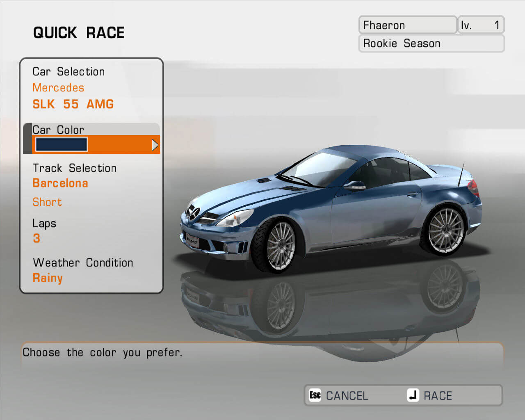
Task: Click the right arrow next to color swatch
Action: 155,145
